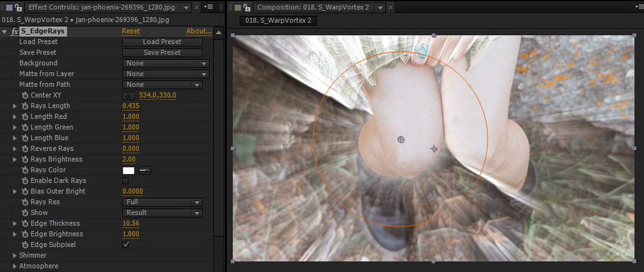The width and height of the screenshot is (644, 272).
Task: Click the Effect Controls panel color label
Action: point(9,7)
